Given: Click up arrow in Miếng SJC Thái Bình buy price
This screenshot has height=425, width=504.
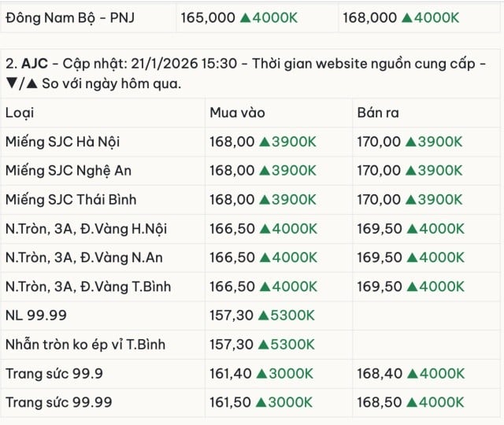Looking at the screenshot, I should pyautogui.click(x=264, y=200).
